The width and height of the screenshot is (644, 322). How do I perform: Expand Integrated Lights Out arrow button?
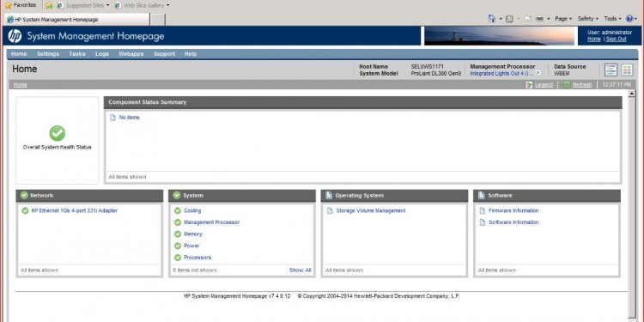pos(538,73)
